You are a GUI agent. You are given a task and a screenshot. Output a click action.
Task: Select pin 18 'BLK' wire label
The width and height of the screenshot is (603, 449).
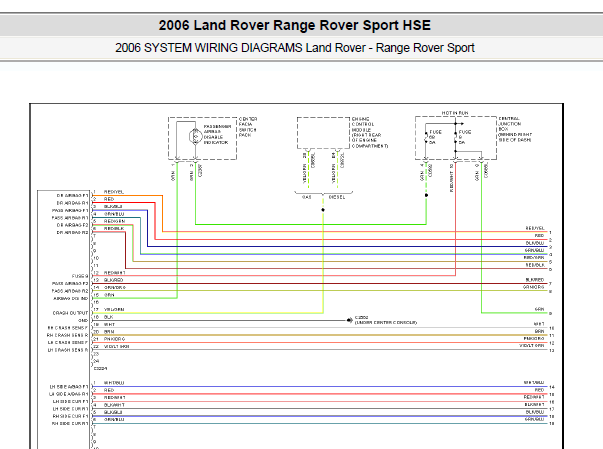[108, 317]
